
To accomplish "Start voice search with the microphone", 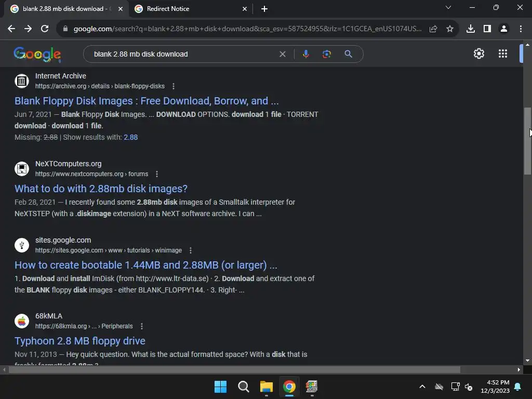I will [305, 54].
